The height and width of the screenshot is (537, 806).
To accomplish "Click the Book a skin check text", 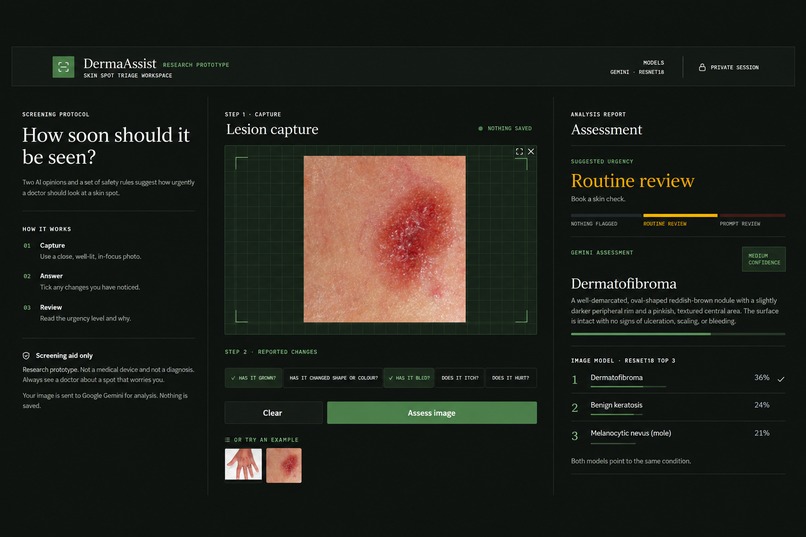I will pos(598,199).
